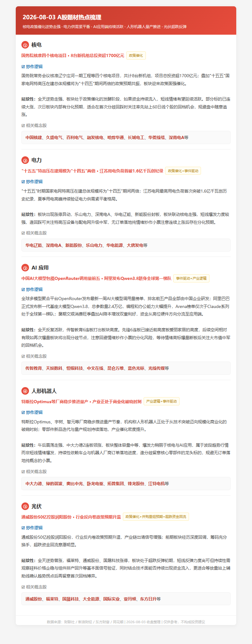The height and width of the screenshot is (644, 252).
Task: Click the 政策催化+并购重组预期+超跌资金回流 tag
Action: click(x=156, y=517)
